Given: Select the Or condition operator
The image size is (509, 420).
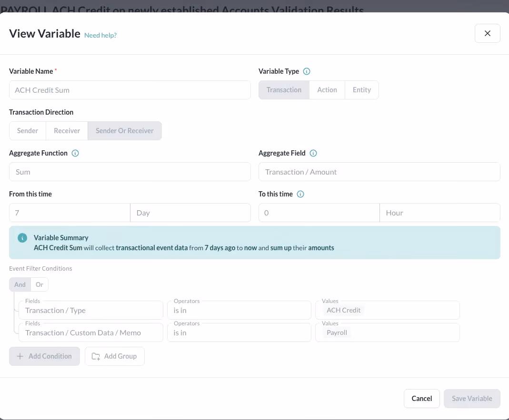Looking at the screenshot, I should pyautogui.click(x=40, y=284).
